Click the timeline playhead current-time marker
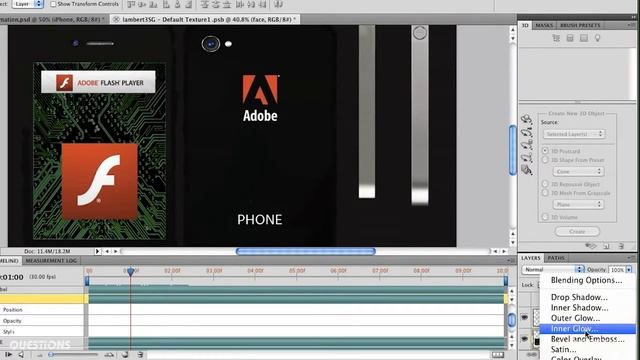640x360 pixels. [x=130, y=271]
